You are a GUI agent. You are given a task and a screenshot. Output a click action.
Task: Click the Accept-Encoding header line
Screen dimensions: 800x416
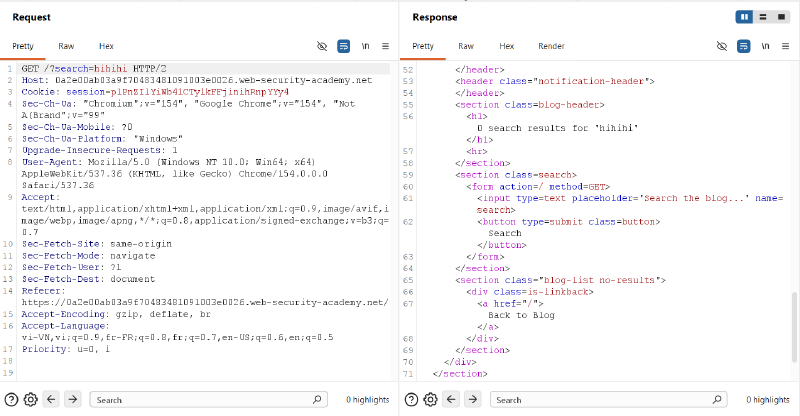(x=116, y=314)
